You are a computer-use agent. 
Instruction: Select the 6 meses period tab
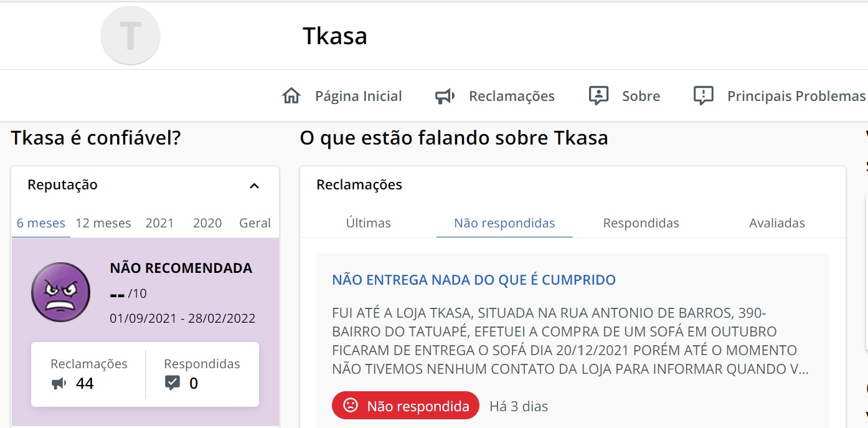pyautogui.click(x=41, y=223)
